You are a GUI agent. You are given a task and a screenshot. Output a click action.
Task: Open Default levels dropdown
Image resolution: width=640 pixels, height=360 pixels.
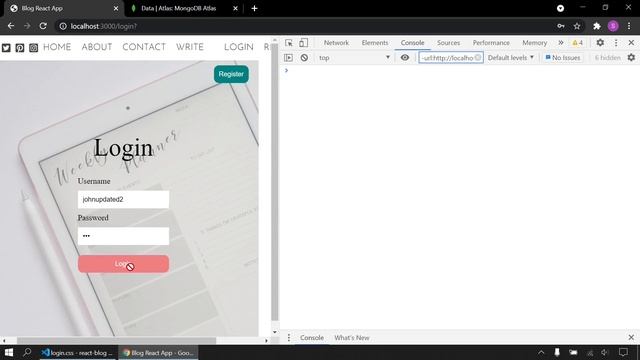pos(511,58)
